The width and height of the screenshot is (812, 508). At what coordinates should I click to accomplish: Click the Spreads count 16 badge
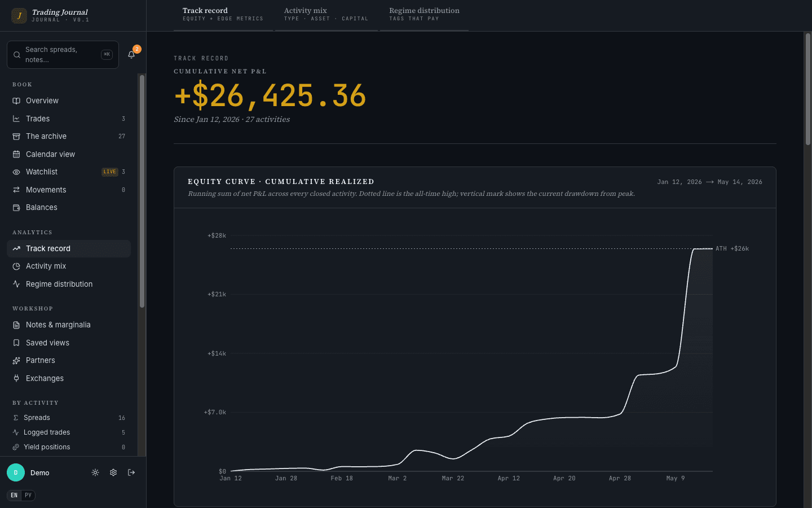[x=122, y=418]
